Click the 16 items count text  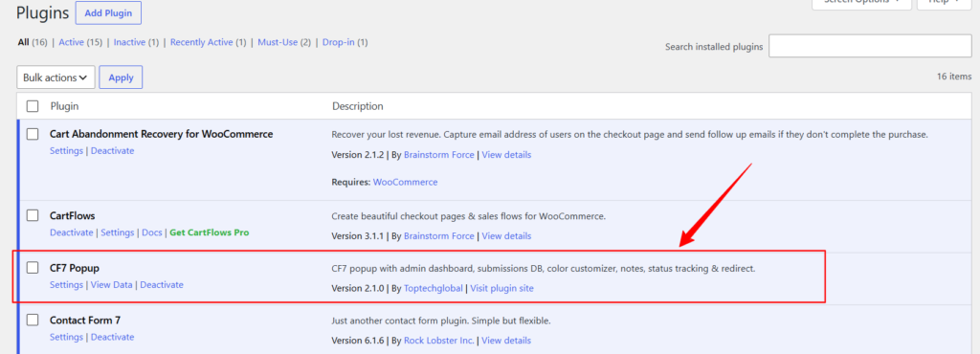coord(954,77)
